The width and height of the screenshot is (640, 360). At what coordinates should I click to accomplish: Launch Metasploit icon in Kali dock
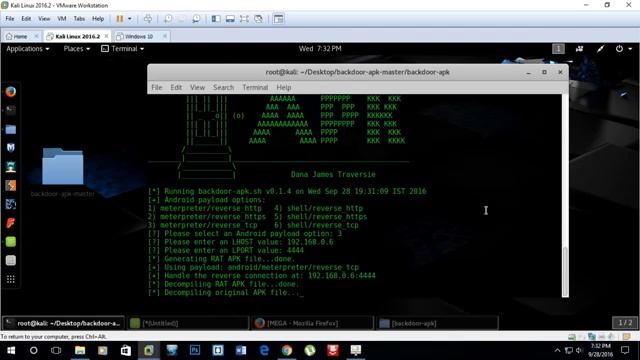tap(11, 148)
